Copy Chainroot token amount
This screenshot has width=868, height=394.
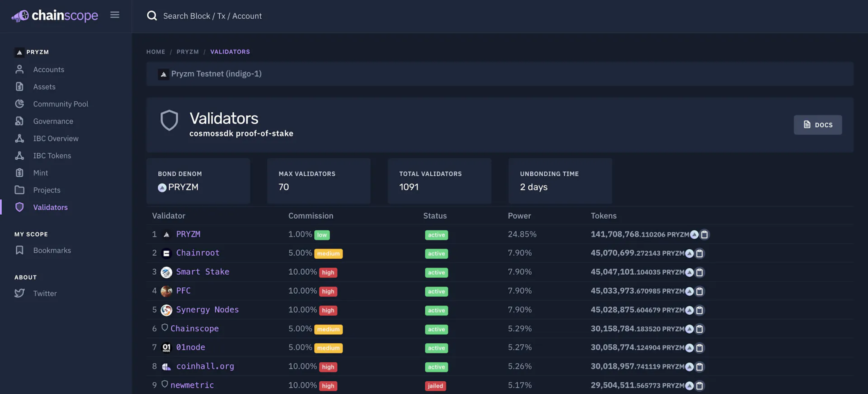699,253
